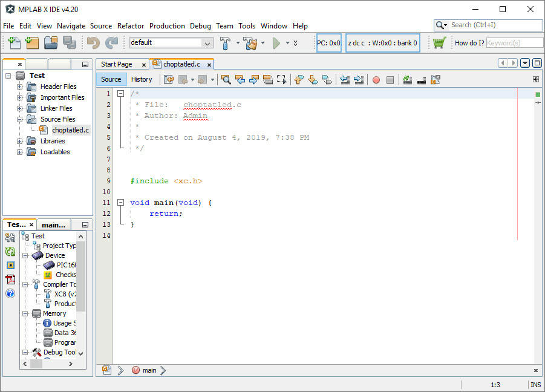Switch to History view button

(x=142, y=79)
